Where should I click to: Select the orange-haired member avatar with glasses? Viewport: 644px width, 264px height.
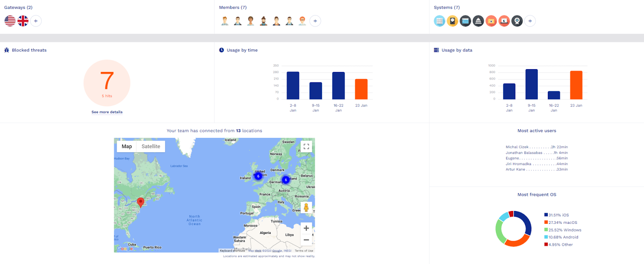coord(302,21)
